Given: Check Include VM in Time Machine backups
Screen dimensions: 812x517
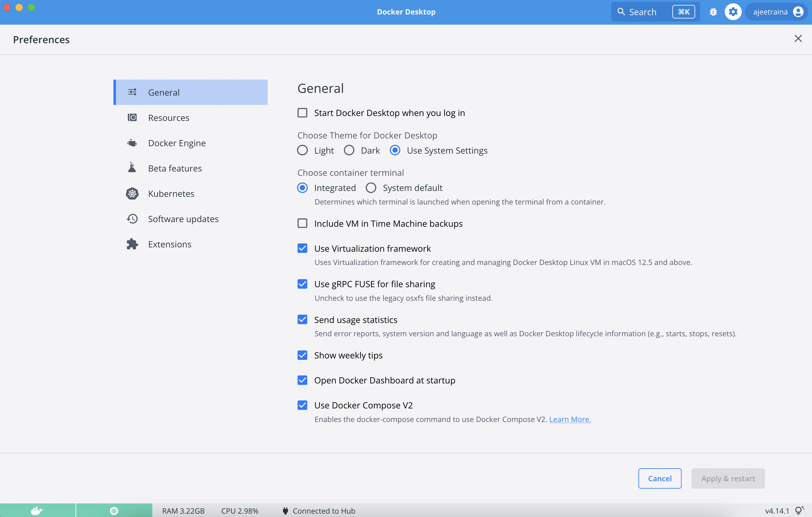Looking at the screenshot, I should pyautogui.click(x=302, y=223).
